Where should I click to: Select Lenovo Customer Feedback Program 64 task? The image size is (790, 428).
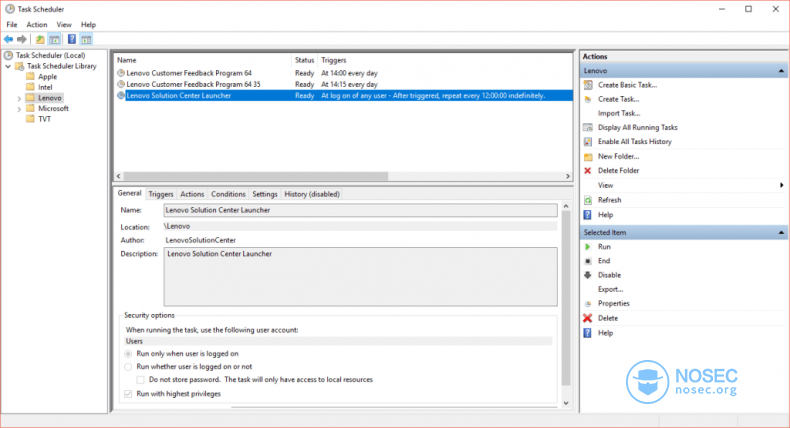(x=189, y=73)
